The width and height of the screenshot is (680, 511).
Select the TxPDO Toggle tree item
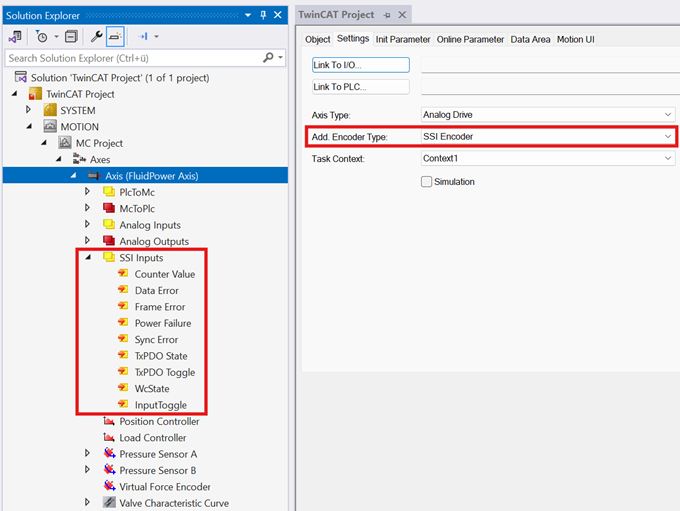(165, 372)
